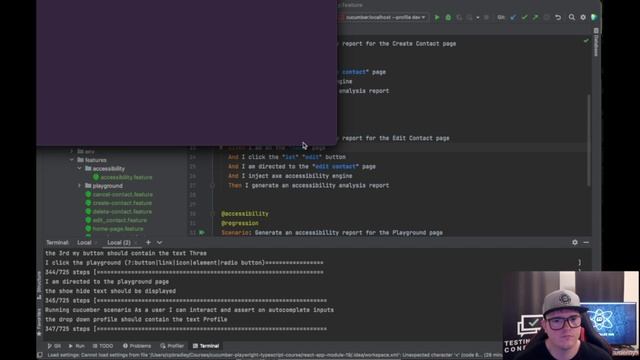Run the Playground page scenario from gutter arrow
Screen dimensions: 640x360
[202, 233]
